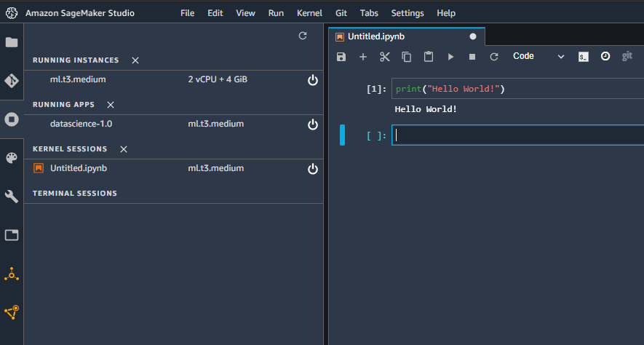
Task: Interrupt the kernel with stop icon
Action: tap(472, 57)
